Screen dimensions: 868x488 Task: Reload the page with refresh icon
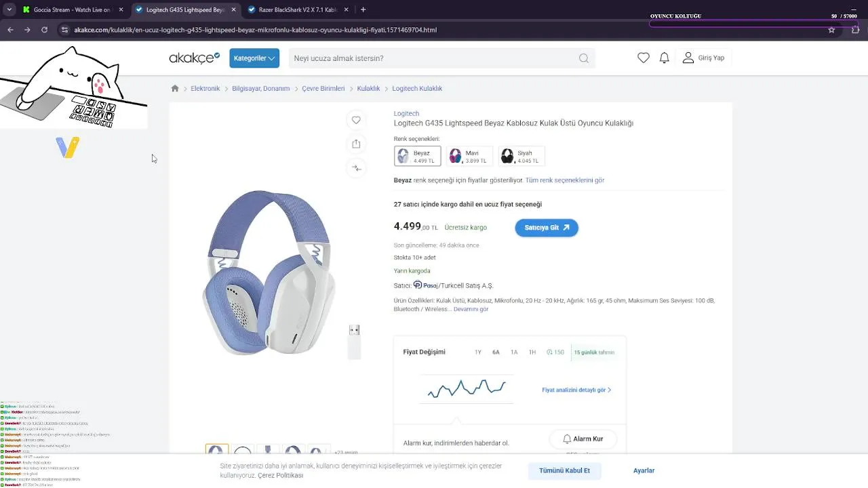point(44,30)
